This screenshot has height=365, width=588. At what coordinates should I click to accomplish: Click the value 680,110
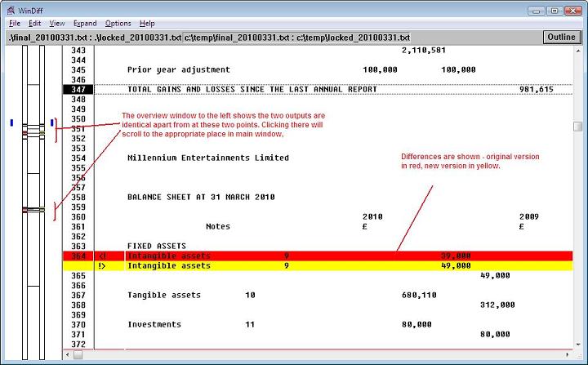point(419,296)
